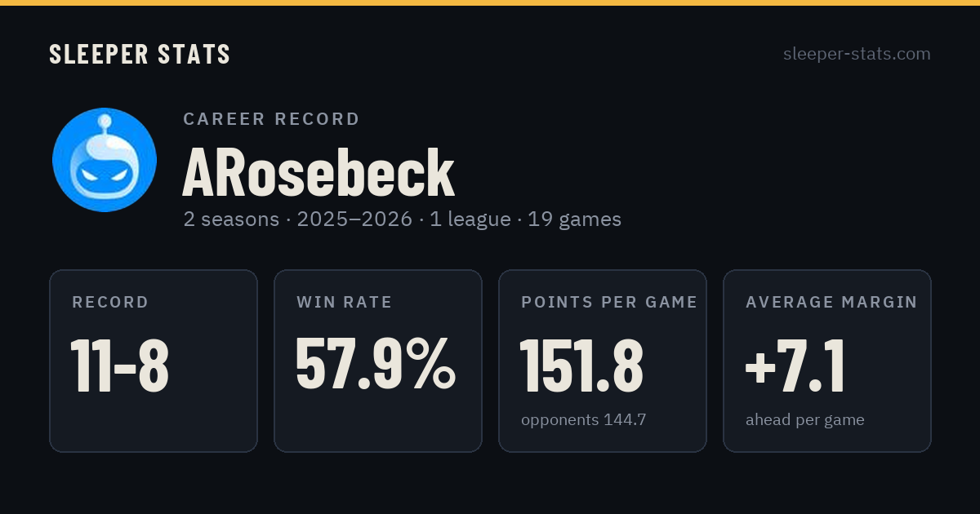Open the RECORD stat card
The width and height of the screenshot is (980, 514).
pyautogui.click(x=154, y=361)
